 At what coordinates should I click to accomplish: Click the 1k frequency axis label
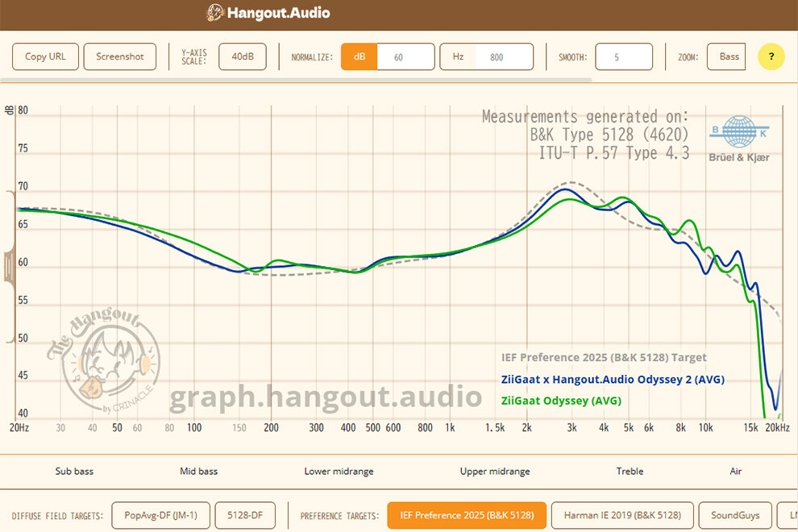[450, 428]
